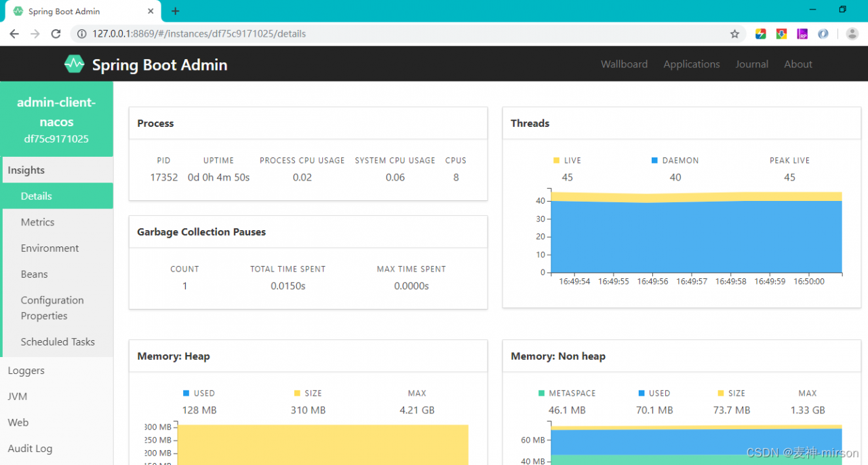Viewport: 868px width, 465px height.
Task: Click the PEAK LIVE label
Action: (790, 160)
